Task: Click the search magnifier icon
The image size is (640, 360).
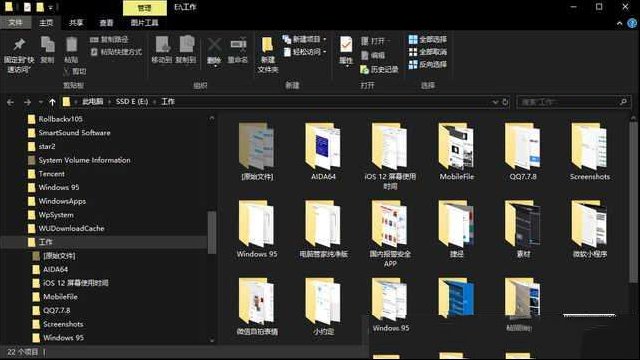Action: [x=623, y=102]
